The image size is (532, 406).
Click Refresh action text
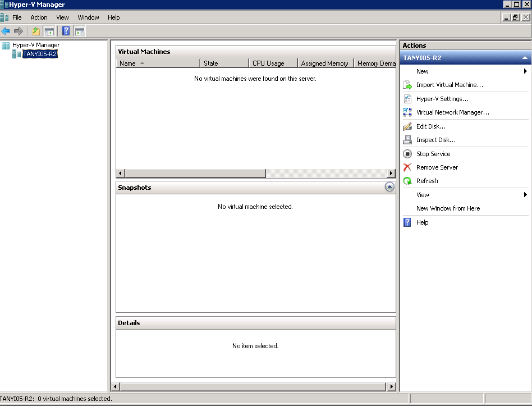coord(427,181)
